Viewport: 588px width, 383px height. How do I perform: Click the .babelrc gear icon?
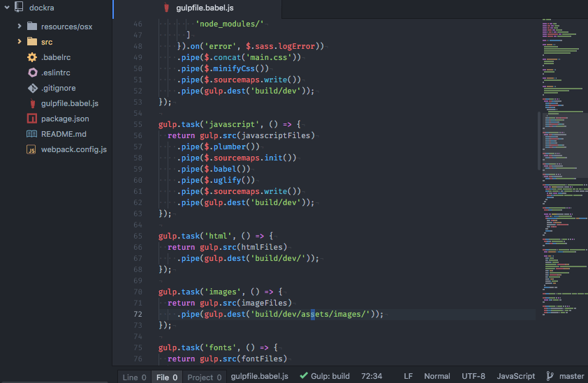point(32,57)
